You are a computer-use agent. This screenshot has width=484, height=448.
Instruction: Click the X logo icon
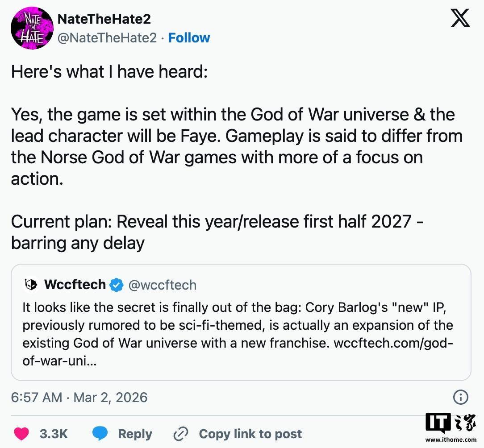(460, 18)
